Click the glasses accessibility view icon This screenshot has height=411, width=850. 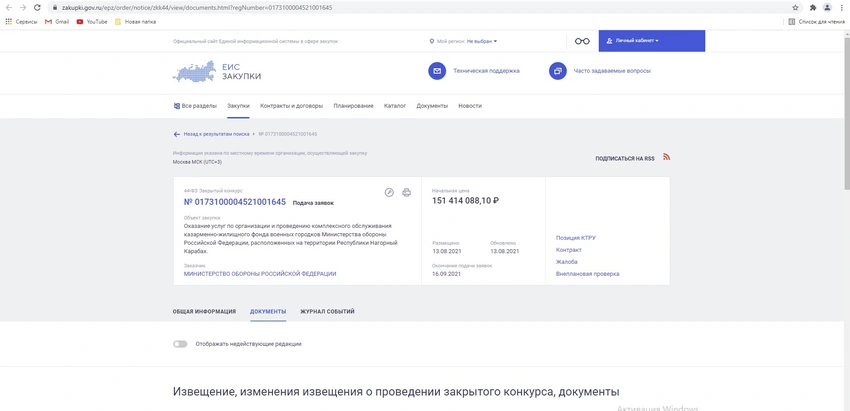(x=582, y=41)
